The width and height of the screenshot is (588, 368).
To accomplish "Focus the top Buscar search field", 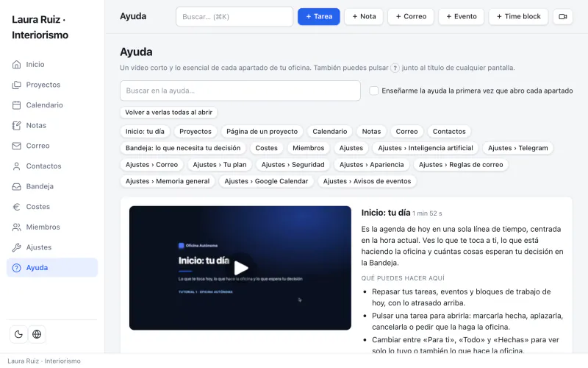I will tap(234, 16).
